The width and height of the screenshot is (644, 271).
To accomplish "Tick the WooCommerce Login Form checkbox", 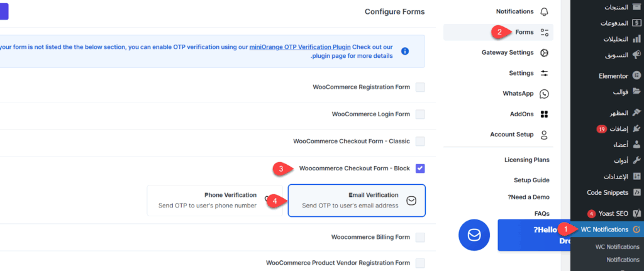I will (420, 114).
